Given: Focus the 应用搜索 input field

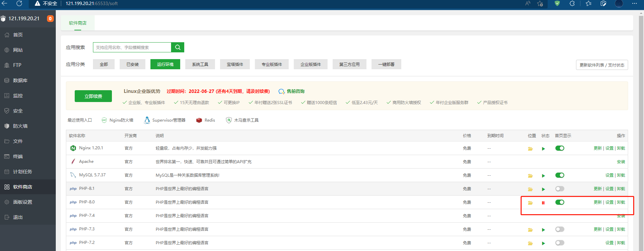Looking at the screenshot, I should pos(132,47).
